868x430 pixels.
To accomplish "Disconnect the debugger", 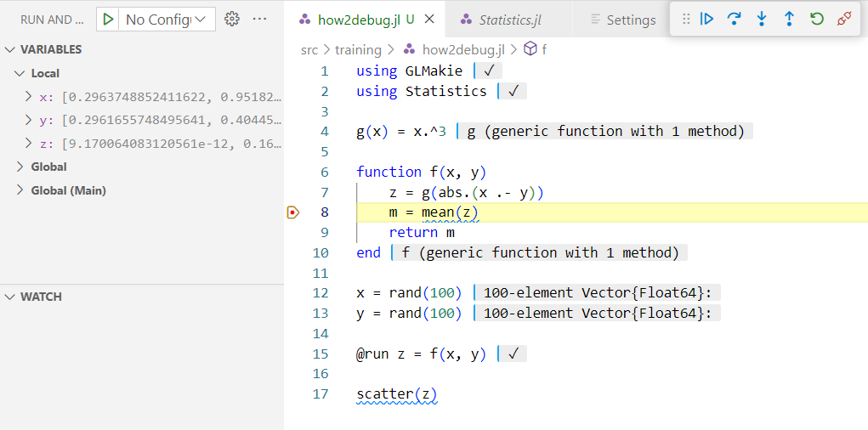I will pos(843,19).
